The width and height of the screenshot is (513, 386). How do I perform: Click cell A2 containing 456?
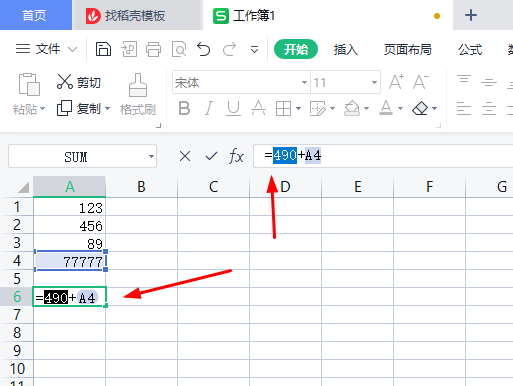(69, 225)
